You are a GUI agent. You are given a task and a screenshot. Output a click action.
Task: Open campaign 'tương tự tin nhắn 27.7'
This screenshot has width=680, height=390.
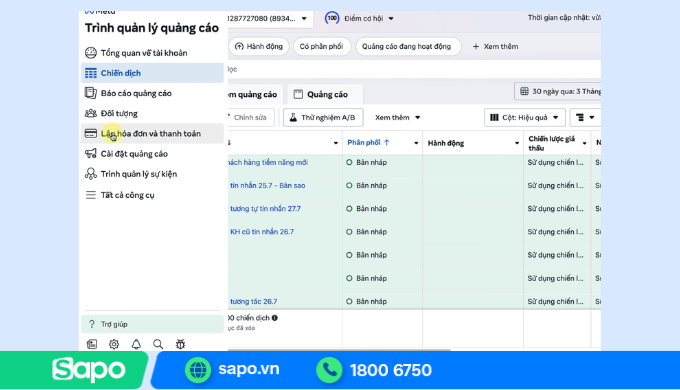pyautogui.click(x=265, y=209)
